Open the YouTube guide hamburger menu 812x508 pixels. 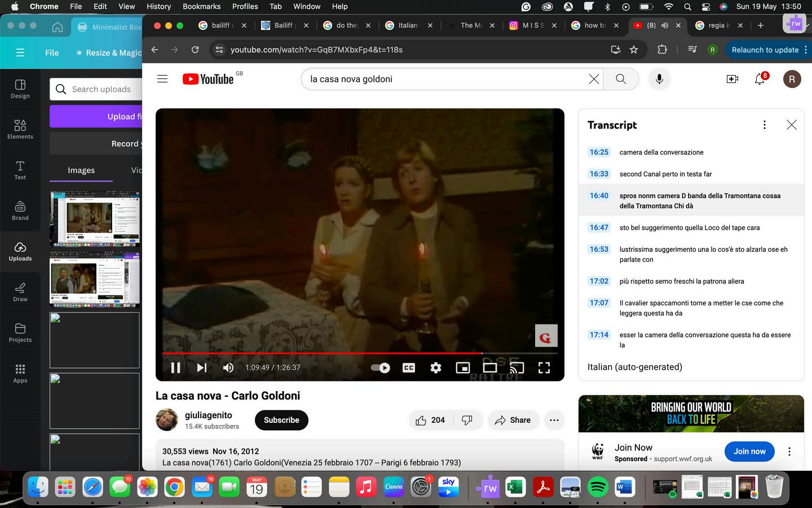pos(162,79)
